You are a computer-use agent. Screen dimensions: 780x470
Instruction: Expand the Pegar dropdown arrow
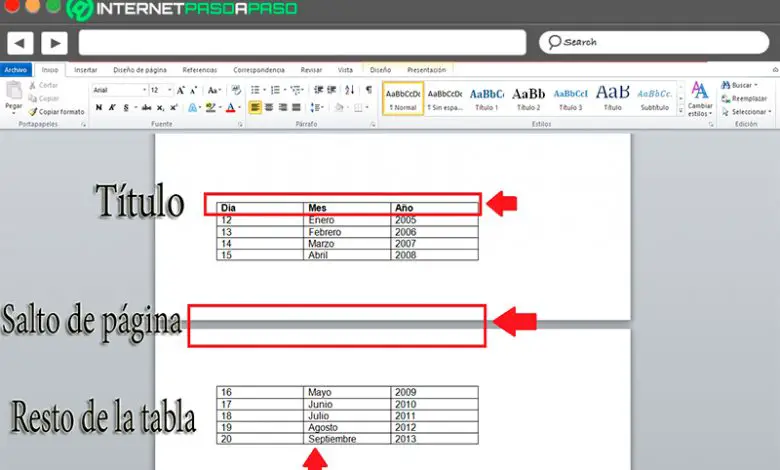click(13, 113)
